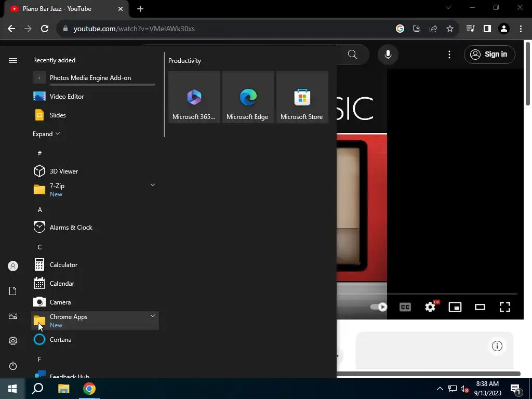Viewport: 532px width, 399px height.
Task: Click the YouTube search magnifier button
Action: [353, 54]
